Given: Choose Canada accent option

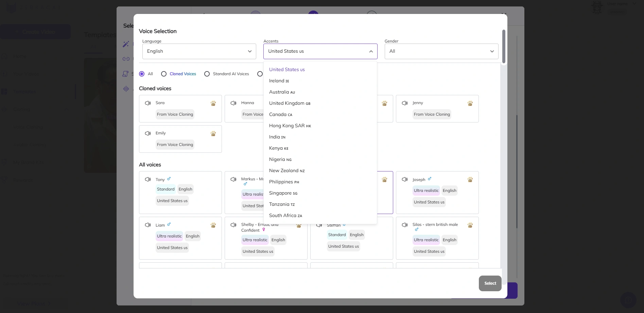Looking at the screenshot, I should click(320, 114).
